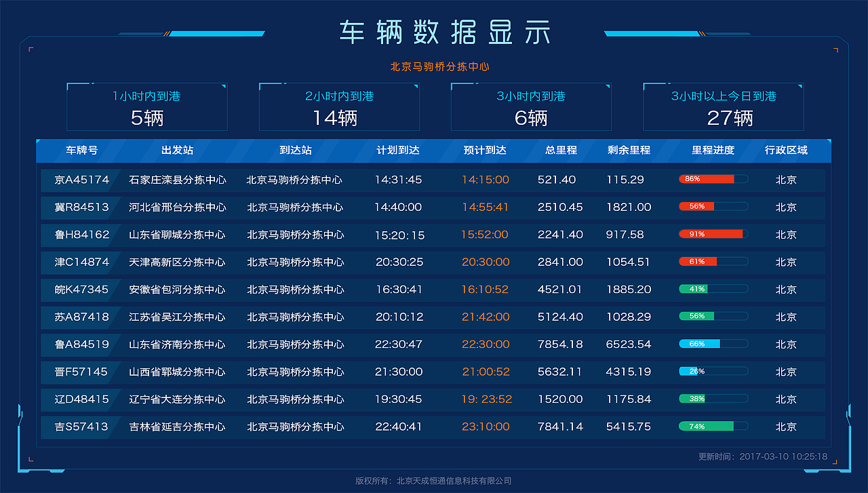Screen dimensions: 868x493
Task: Click the 86% progress bar for 京A45174
Action: (x=713, y=179)
